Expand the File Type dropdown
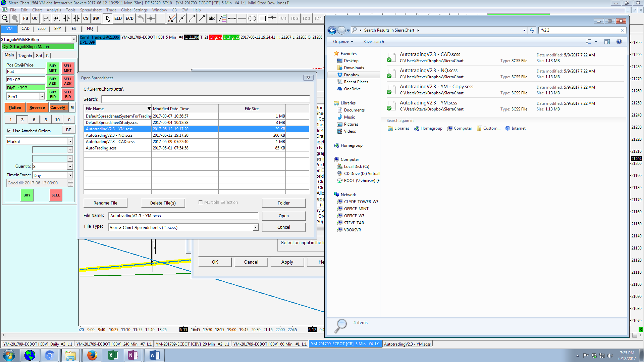644x362 pixels. [256, 227]
